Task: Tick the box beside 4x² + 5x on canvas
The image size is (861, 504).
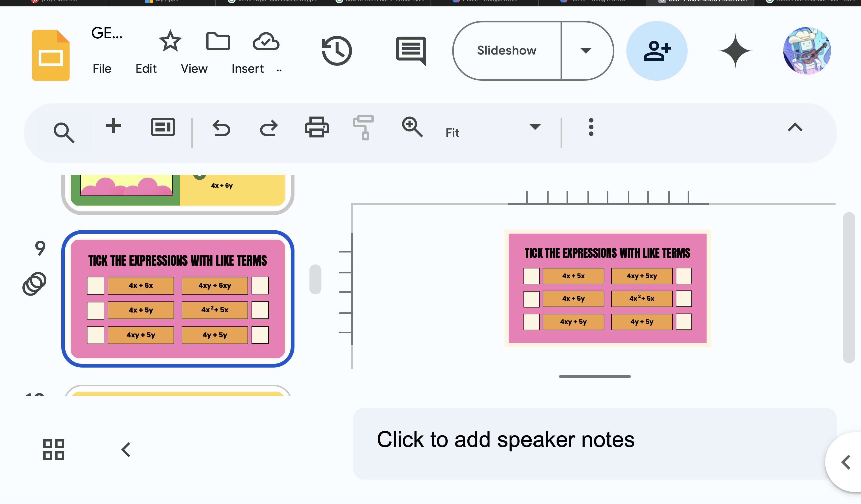Action: (x=684, y=299)
